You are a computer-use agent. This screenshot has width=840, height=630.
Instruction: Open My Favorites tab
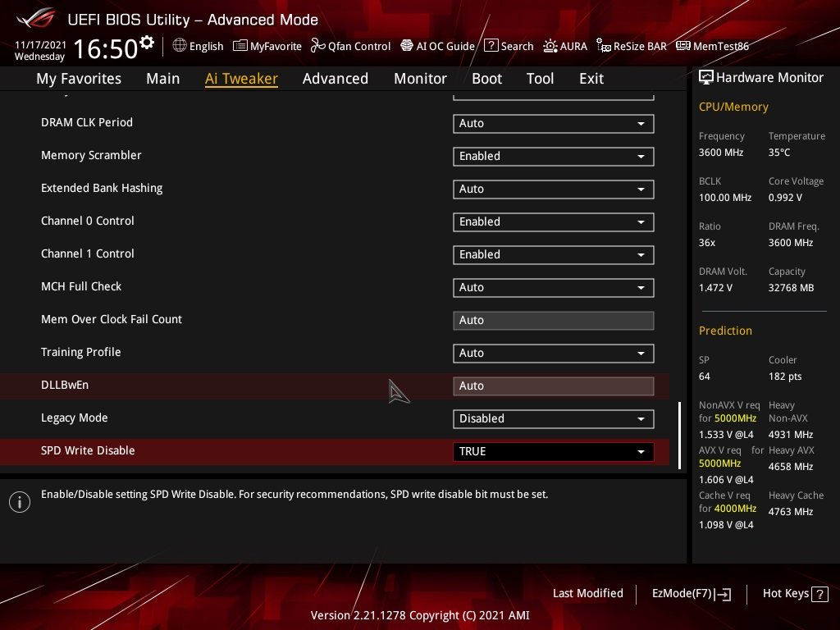click(x=79, y=78)
